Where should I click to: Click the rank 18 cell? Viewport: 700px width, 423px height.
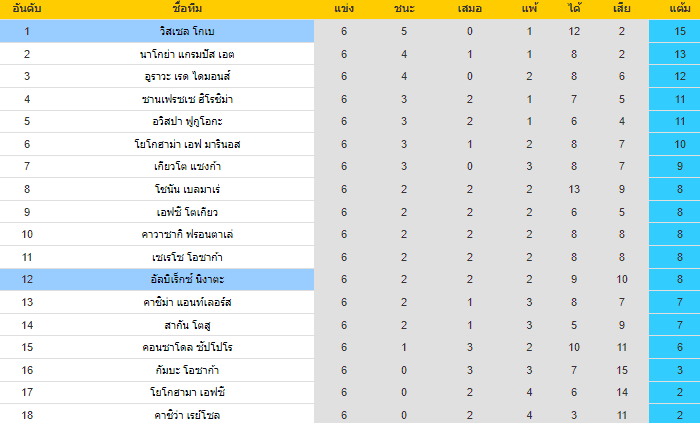pyautogui.click(x=27, y=414)
